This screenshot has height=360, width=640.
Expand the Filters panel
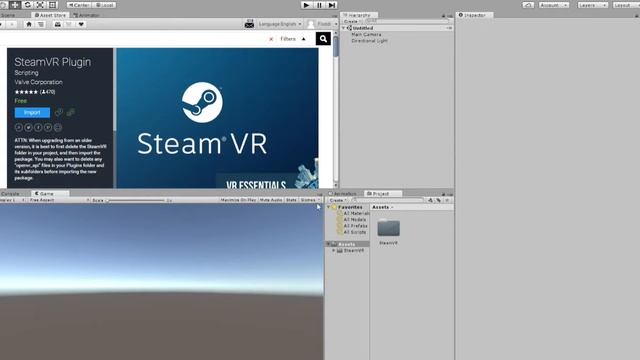(293, 39)
